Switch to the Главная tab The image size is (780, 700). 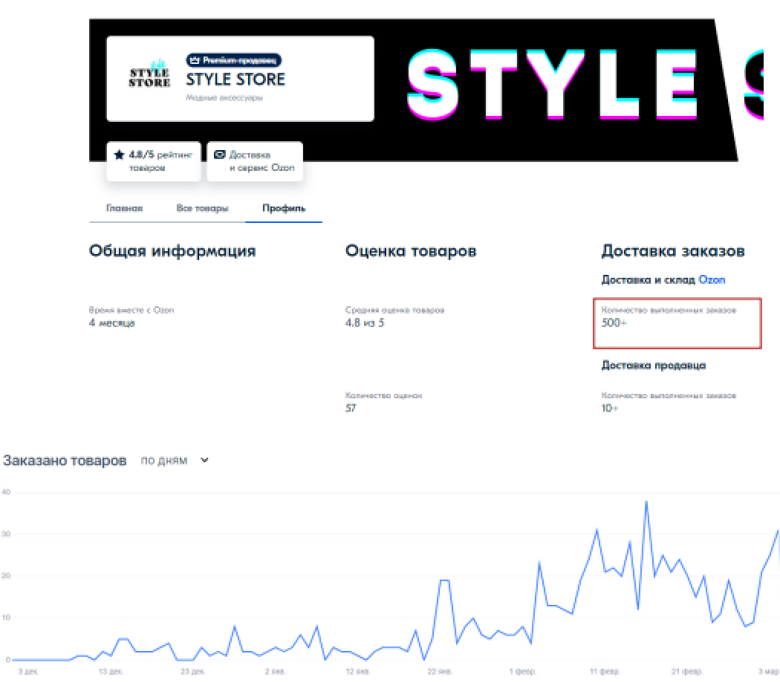[x=124, y=208]
